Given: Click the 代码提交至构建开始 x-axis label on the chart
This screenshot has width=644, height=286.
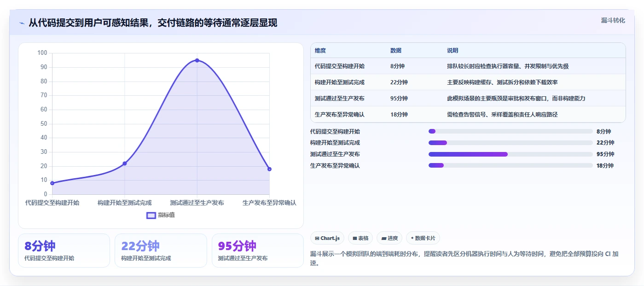Looking at the screenshot, I should 52,203.
